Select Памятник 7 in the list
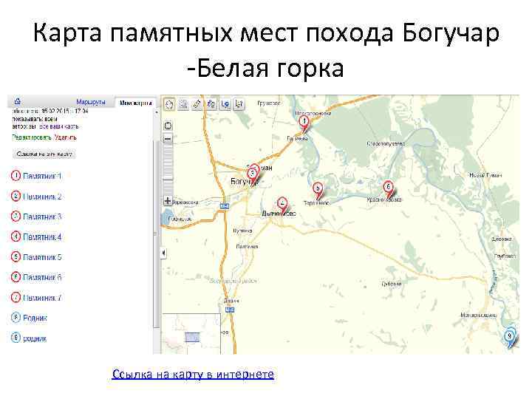Screen dimensions: 532x399 click(x=42, y=298)
